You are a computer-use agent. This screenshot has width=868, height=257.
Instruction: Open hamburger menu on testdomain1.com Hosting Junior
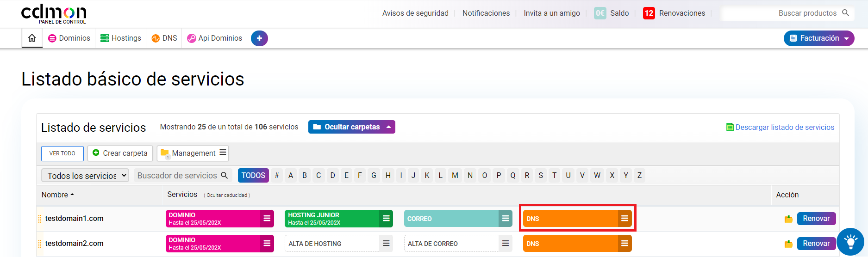pos(386,219)
